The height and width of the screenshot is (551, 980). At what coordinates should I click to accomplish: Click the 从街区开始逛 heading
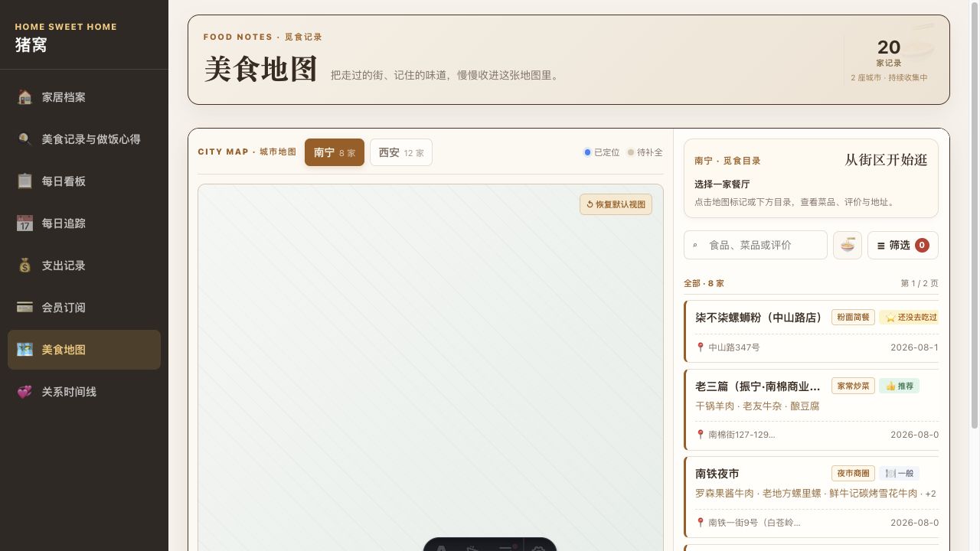(x=886, y=160)
